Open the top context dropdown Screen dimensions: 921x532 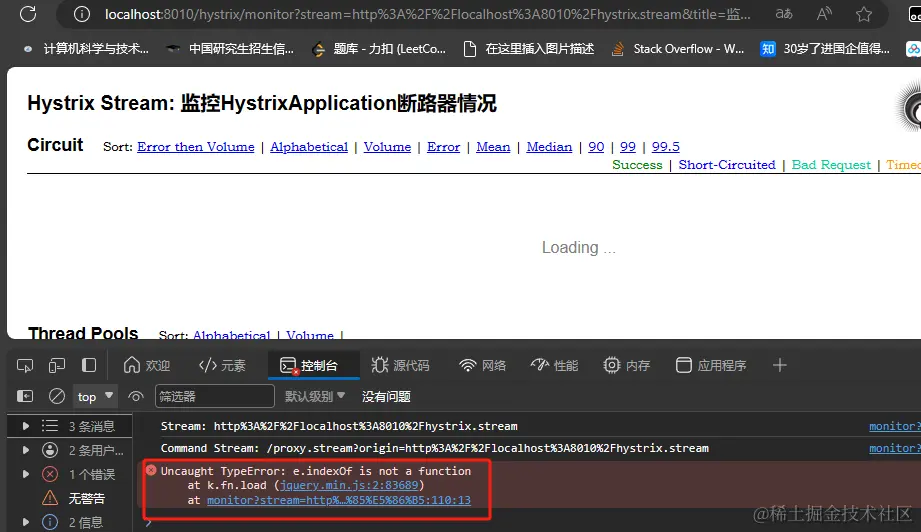[x=95, y=396]
